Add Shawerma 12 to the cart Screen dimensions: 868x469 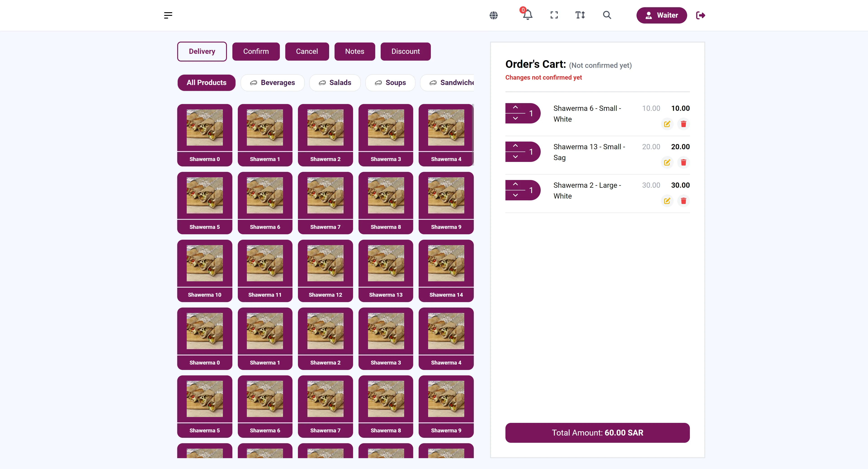pyautogui.click(x=325, y=271)
